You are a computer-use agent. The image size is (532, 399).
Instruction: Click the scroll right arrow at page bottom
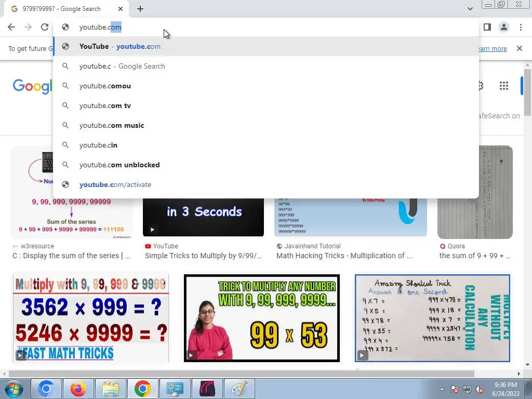(519, 374)
